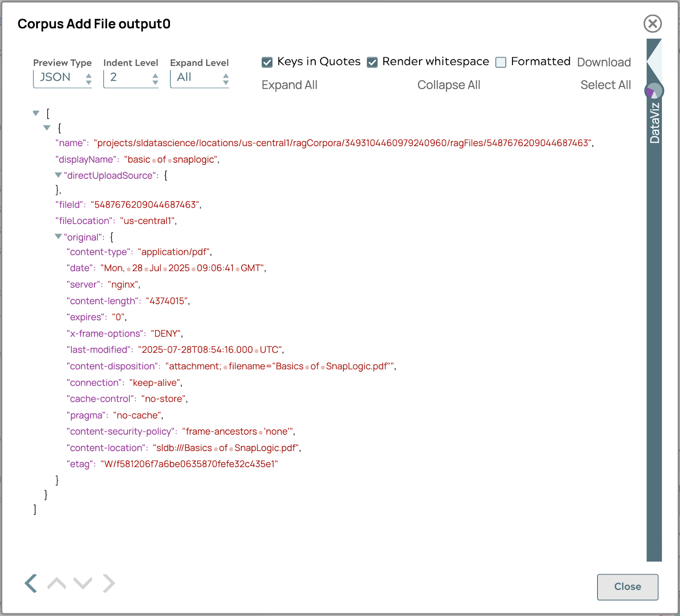Collapse the "directUploadSource" node

[58, 175]
